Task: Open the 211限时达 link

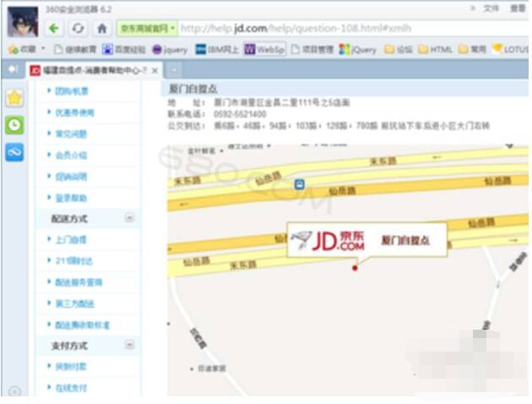Action: [x=74, y=261]
